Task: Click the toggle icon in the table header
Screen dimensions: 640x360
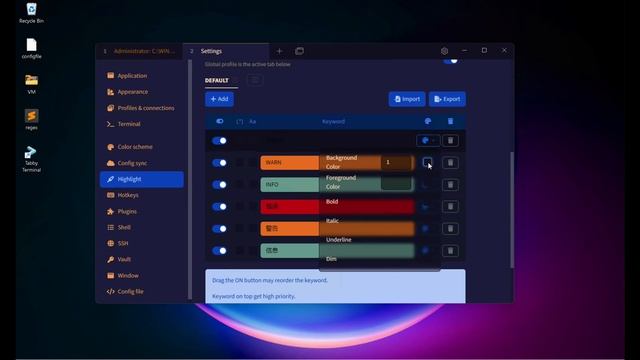Action: coord(220,121)
